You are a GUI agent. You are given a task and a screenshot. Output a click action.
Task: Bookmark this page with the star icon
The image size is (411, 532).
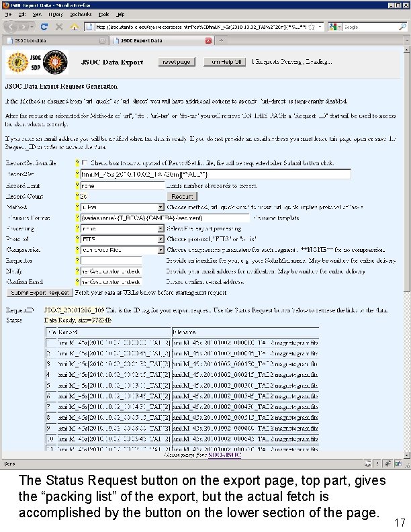312,27
